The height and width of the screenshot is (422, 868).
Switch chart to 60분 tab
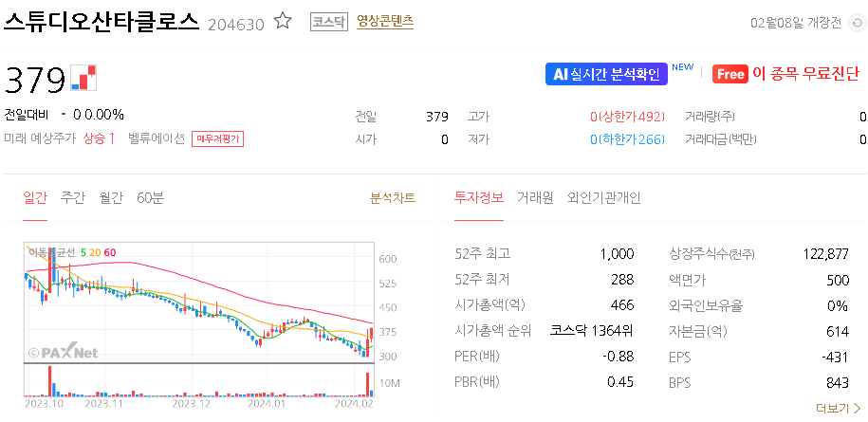[x=151, y=197]
